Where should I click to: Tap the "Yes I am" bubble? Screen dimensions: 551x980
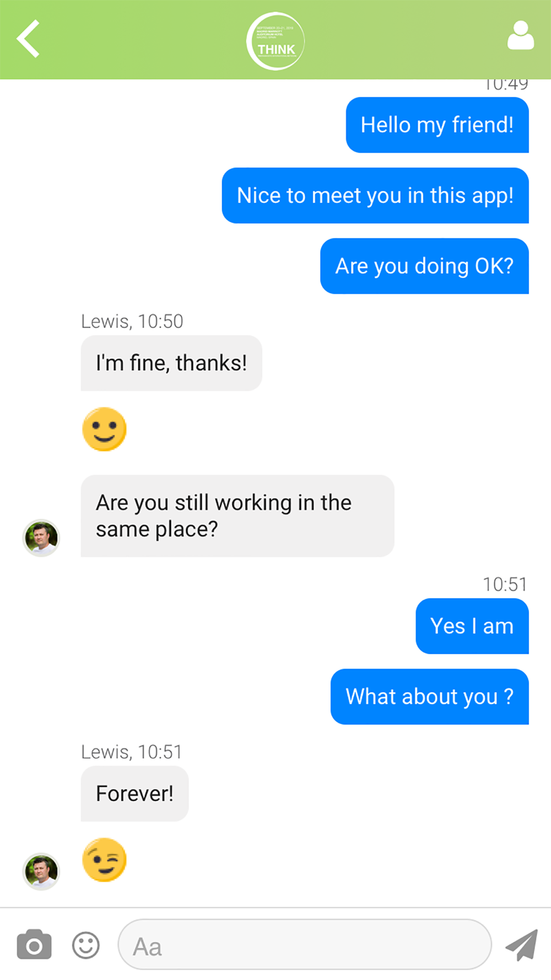(x=472, y=626)
